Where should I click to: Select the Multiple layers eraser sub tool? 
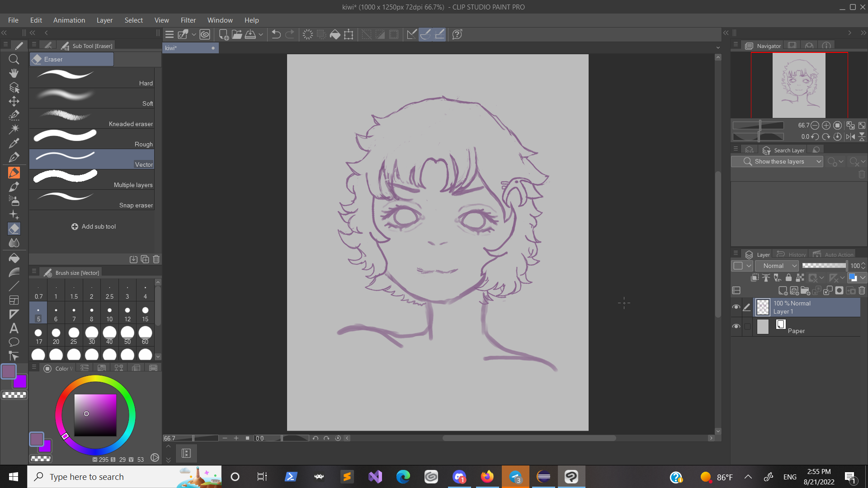92,179
